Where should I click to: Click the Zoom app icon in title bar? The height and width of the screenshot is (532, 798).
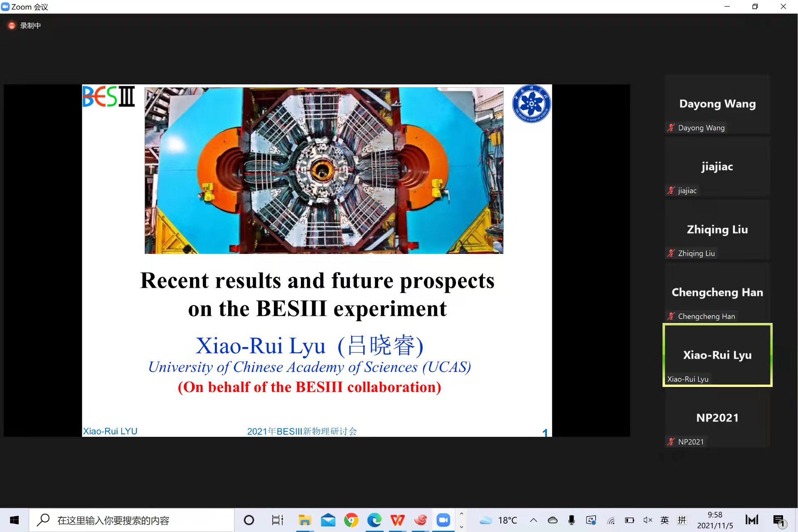(x=5, y=7)
